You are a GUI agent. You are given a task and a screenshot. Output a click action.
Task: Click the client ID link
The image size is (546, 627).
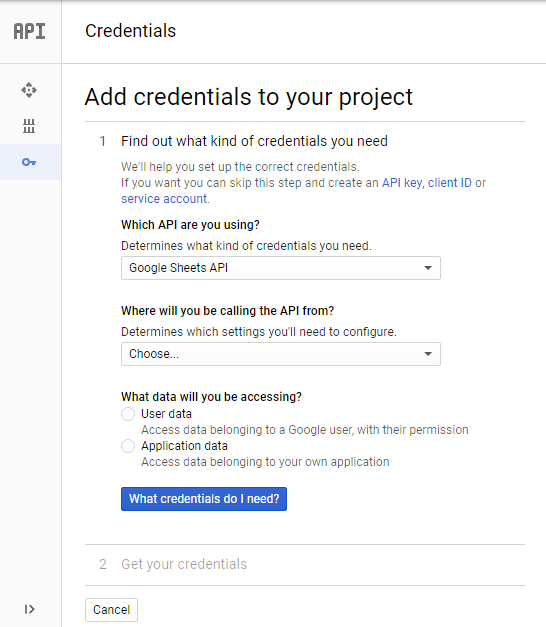pyautogui.click(x=450, y=183)
